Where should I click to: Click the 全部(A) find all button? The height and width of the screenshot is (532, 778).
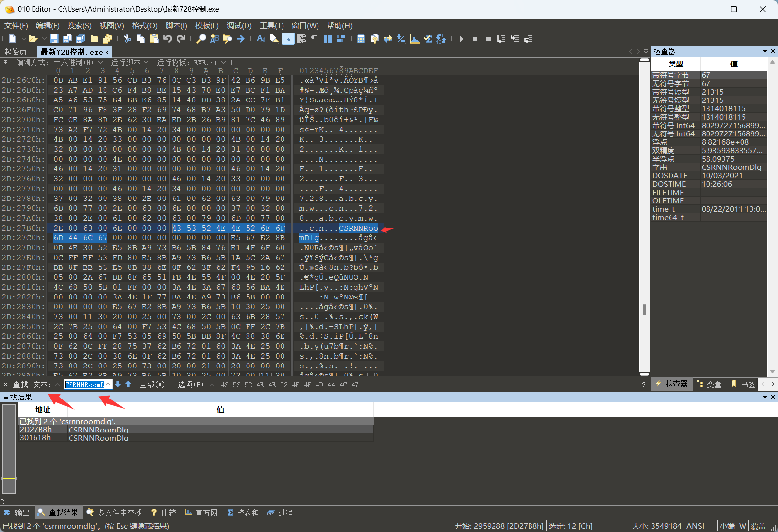point(152,384)
